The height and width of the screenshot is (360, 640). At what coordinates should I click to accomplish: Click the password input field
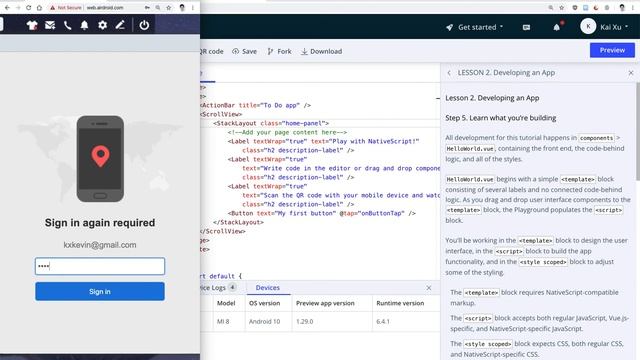100,266
